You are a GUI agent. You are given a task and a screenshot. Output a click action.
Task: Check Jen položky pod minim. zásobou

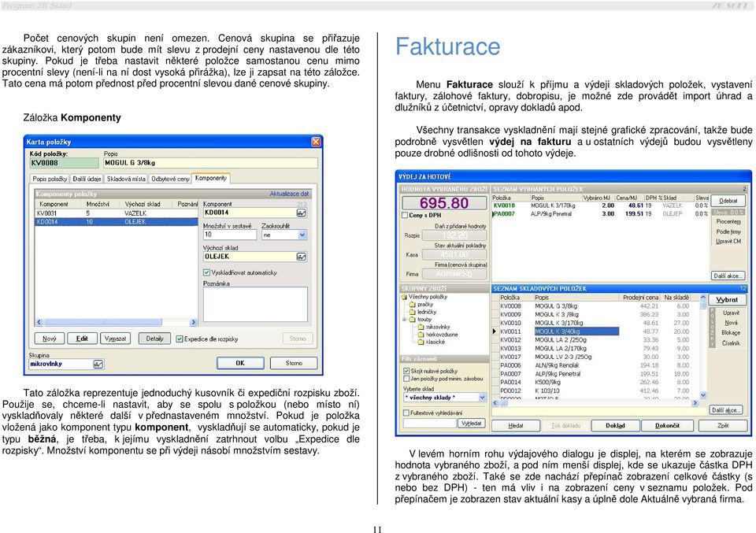coord(406,379)
